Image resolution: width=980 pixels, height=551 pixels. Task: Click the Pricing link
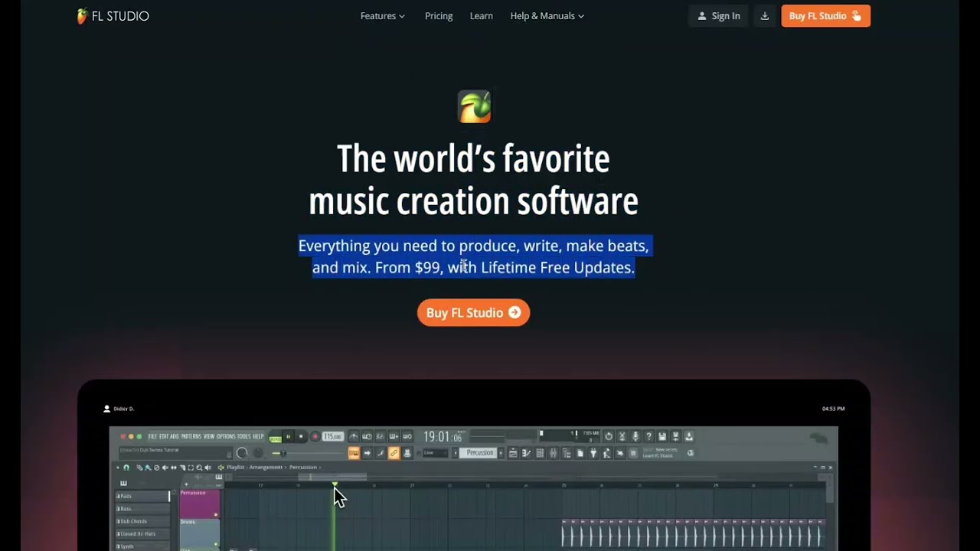tap(439, 16)
